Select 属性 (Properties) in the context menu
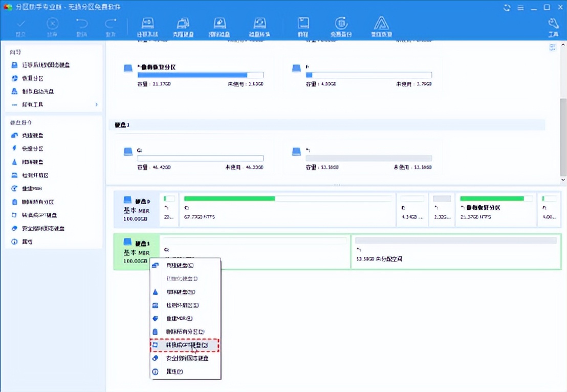The height and width of the screenshot is (392, 567). (174, 372)
